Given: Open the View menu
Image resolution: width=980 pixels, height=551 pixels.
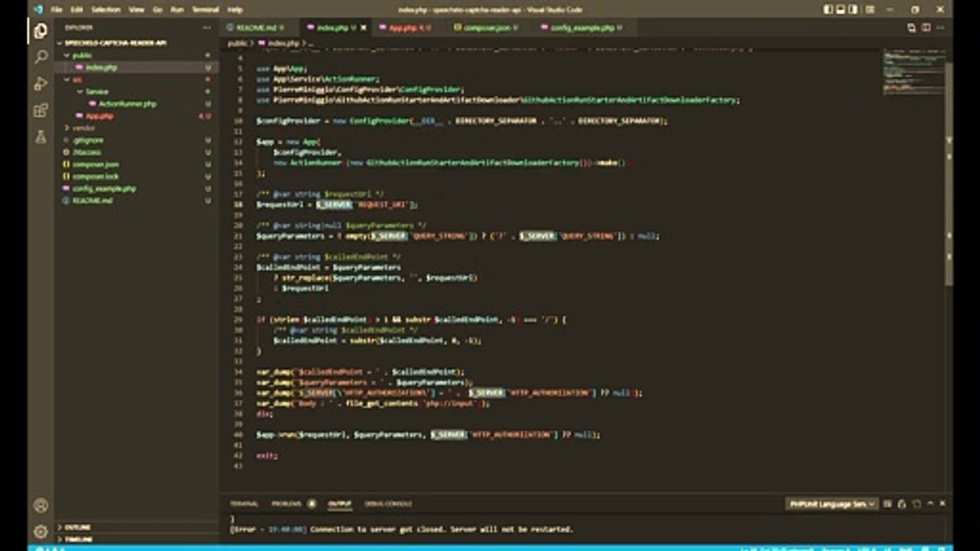Looking at the screenshot, I should (x=136, y=10).
